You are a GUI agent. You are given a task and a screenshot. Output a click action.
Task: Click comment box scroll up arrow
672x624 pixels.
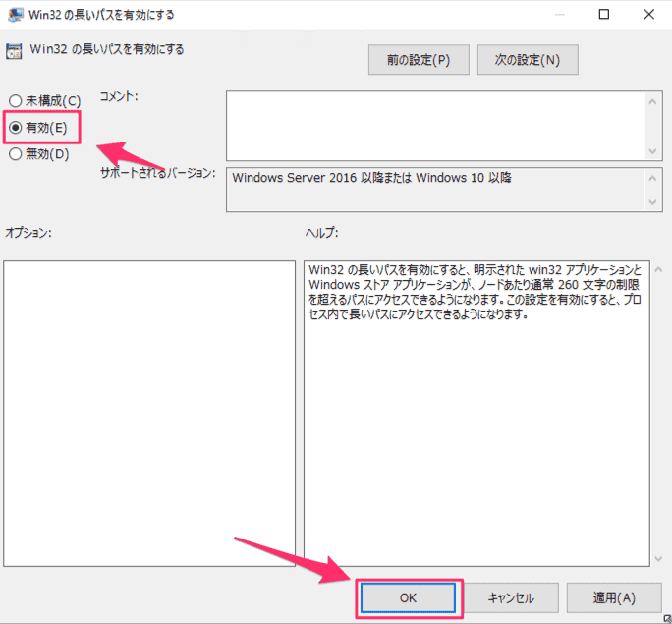[x=652, y=101]
